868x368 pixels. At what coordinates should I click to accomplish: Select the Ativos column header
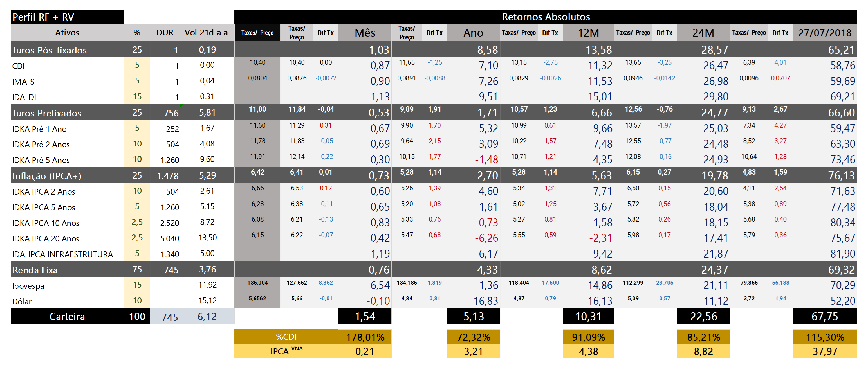pos(67,33)
